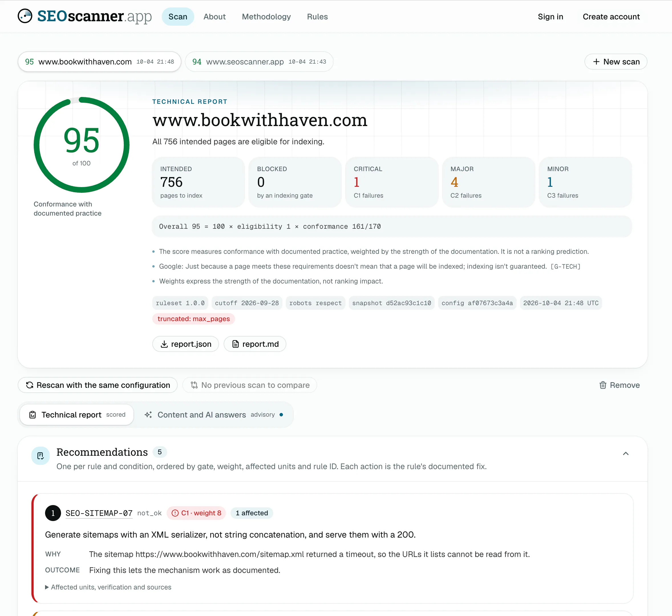This screenshot has height=616, width=672.
Task: Click the document icon beside report.md
Action: [x=235, y=344]
